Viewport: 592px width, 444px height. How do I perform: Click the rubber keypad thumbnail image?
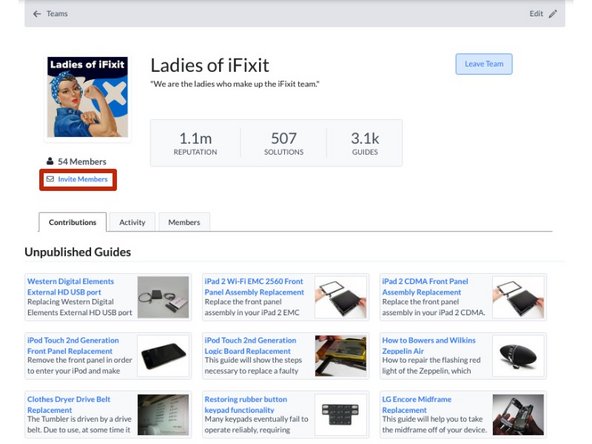click(x=341, y=415)
